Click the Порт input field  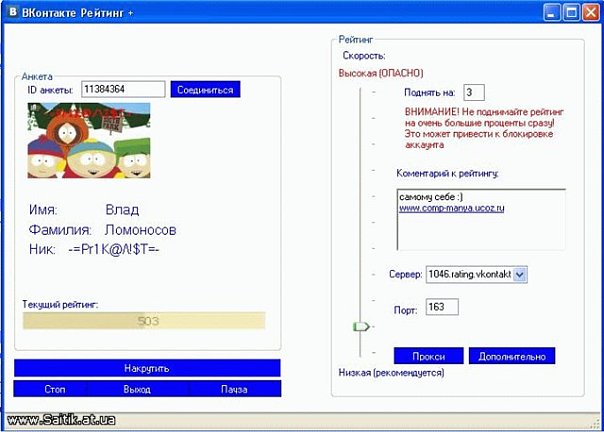pos(441,307)
